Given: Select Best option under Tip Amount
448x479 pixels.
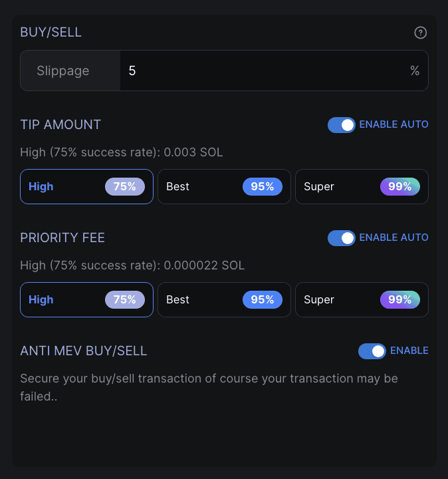Looking at the screenshot, I should pyautogui.click(x=224, y=187).
